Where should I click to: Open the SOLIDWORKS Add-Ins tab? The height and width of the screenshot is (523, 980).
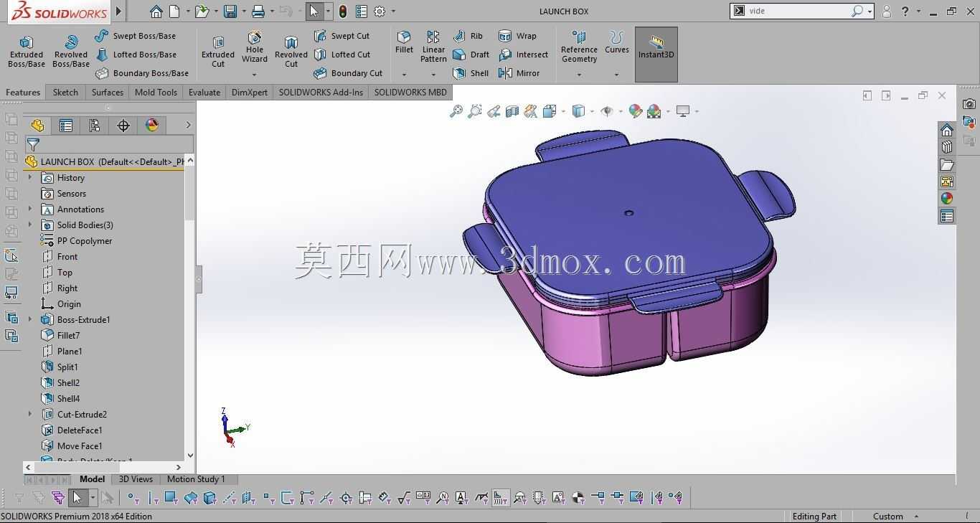(x=321, y=93)
